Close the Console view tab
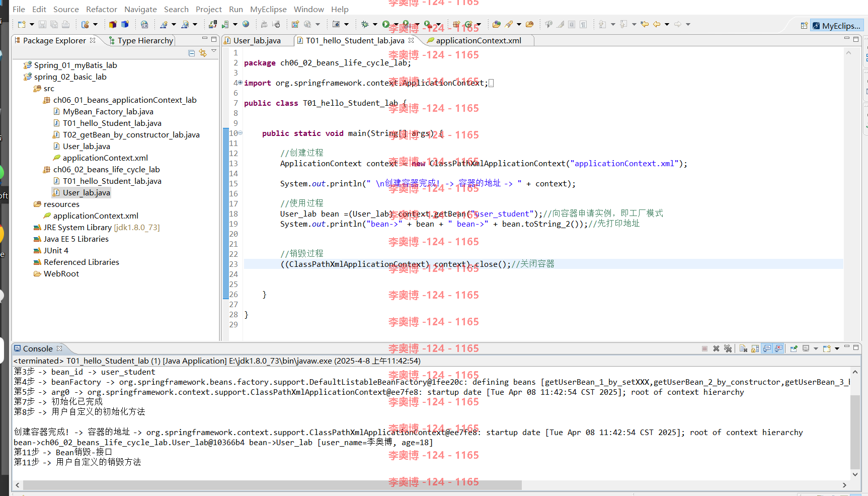 pyautogui.click(x=59, y=348)
